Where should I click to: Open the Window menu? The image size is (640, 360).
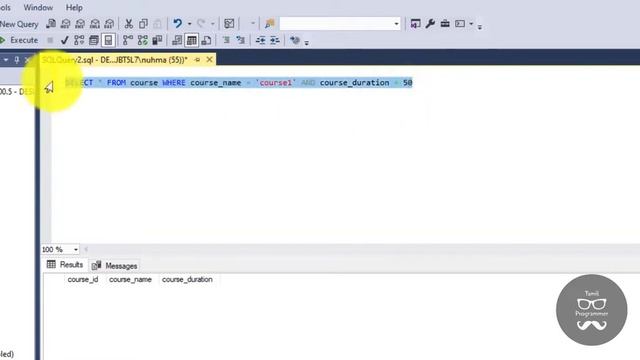click(38, 7)
